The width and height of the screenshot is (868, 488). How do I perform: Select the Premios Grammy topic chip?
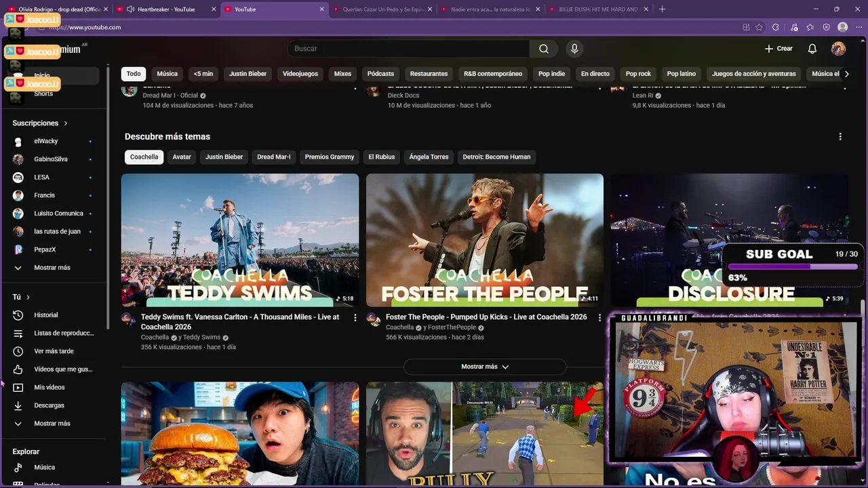[330, 157]
